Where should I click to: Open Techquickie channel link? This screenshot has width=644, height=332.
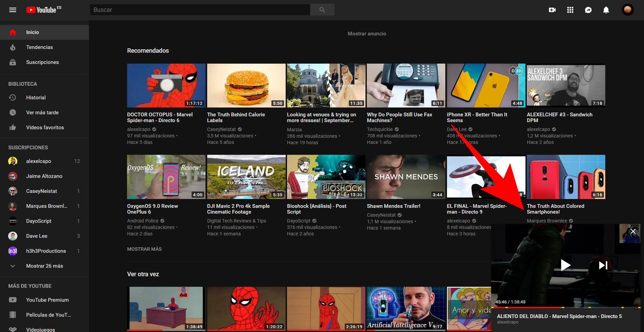pos(380,129)
